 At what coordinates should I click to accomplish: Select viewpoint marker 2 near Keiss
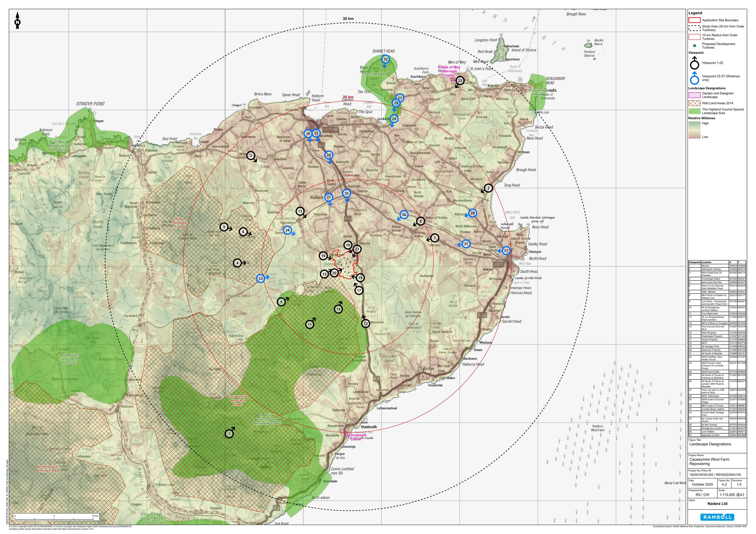[488, 188]
